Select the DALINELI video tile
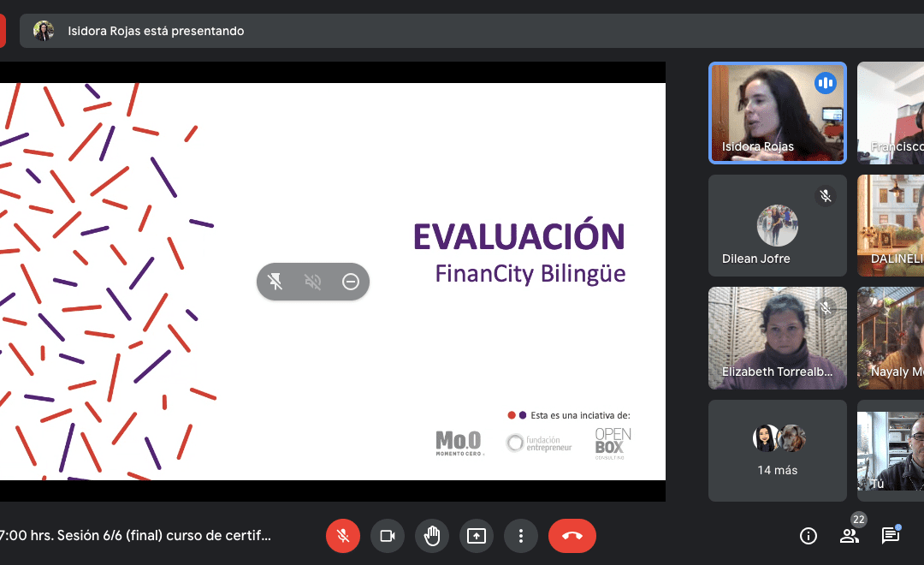924x565 pixels. (x=891, y=225)
